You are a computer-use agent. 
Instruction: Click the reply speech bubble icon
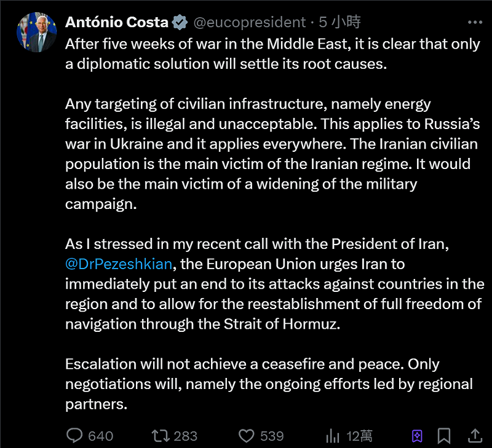[x=74, y=436]
